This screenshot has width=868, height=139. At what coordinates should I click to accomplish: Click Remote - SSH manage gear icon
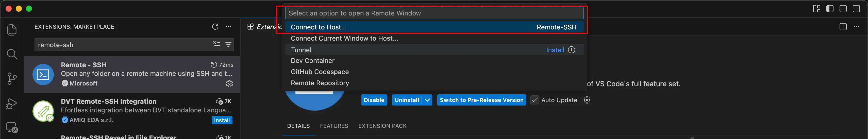229,83
